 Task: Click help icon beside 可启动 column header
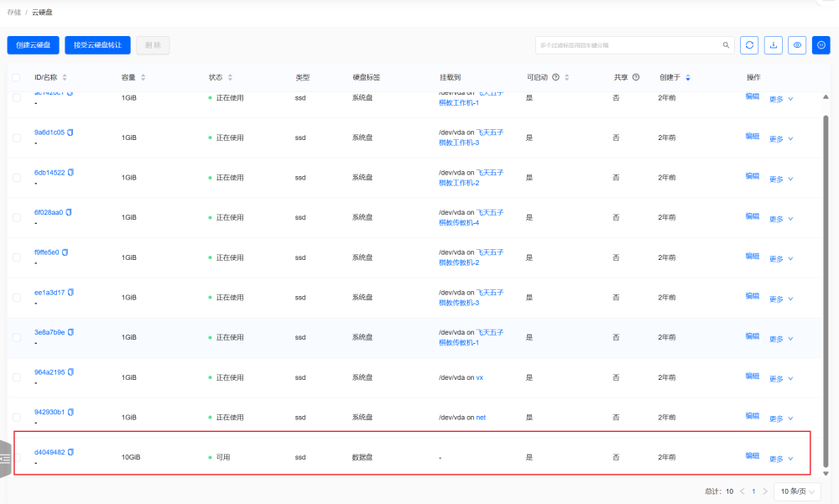(x=555, y=77)
